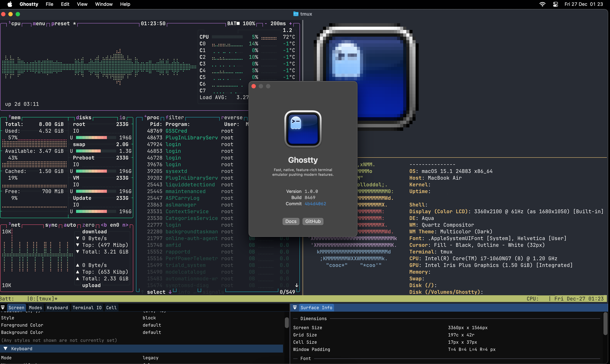Click the download Total 3.21 GiB line
The height and width of the screenshot is (364, 610).
pyautogui.click(x=102, y=252)
